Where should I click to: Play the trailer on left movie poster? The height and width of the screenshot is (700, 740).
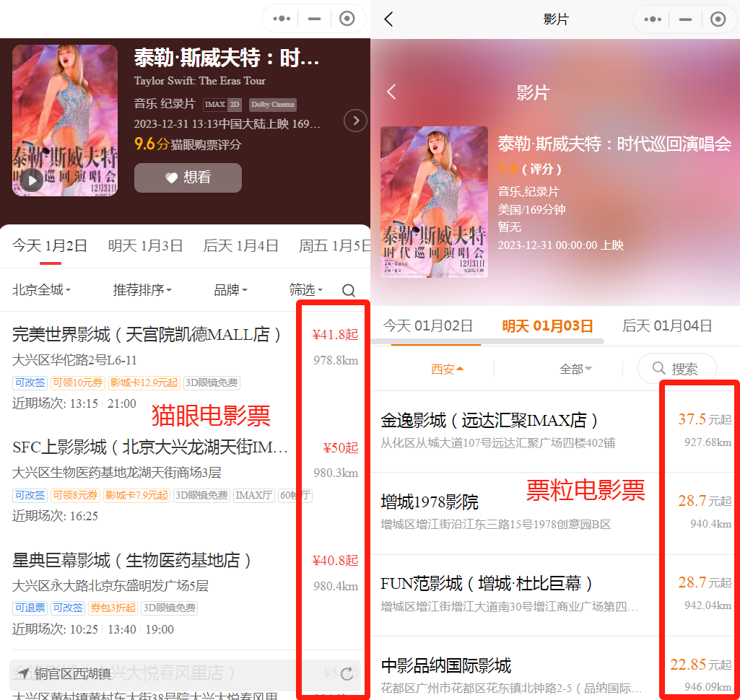[x=31, y=180]
